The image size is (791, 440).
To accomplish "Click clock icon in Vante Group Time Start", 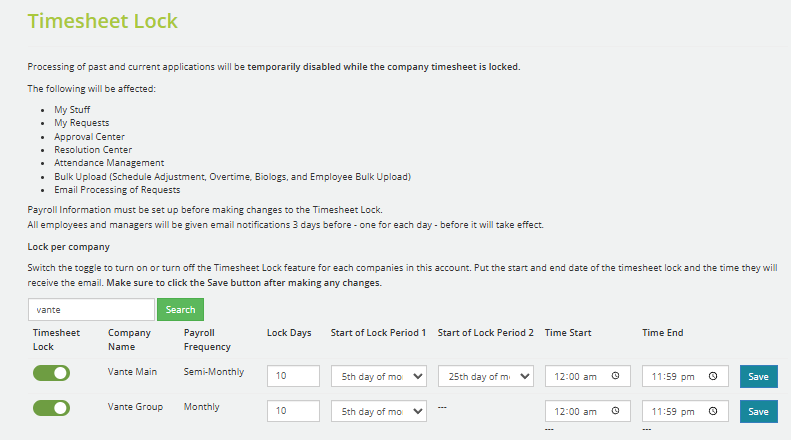I will [615, 411].
